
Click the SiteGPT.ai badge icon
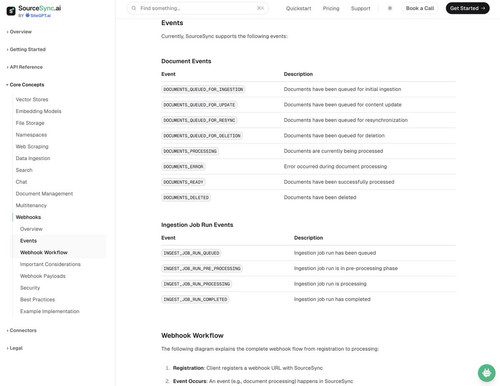[x=28, y=15]
